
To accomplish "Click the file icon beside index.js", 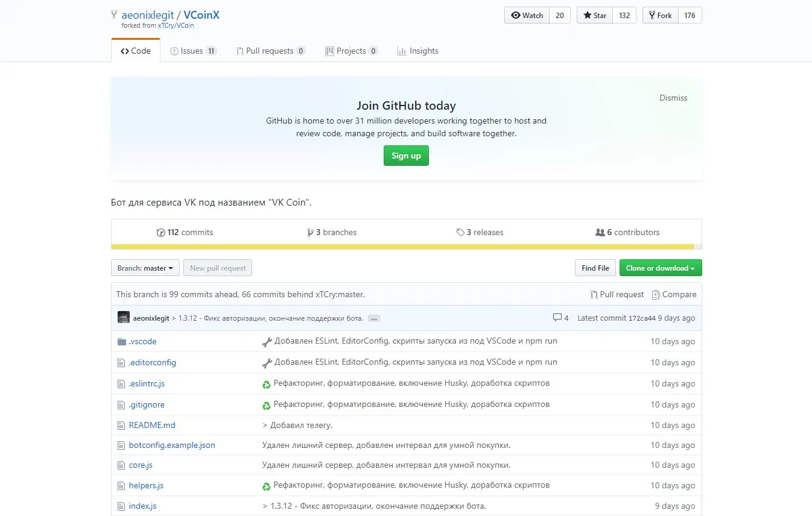I will click(x=121, y=506).
